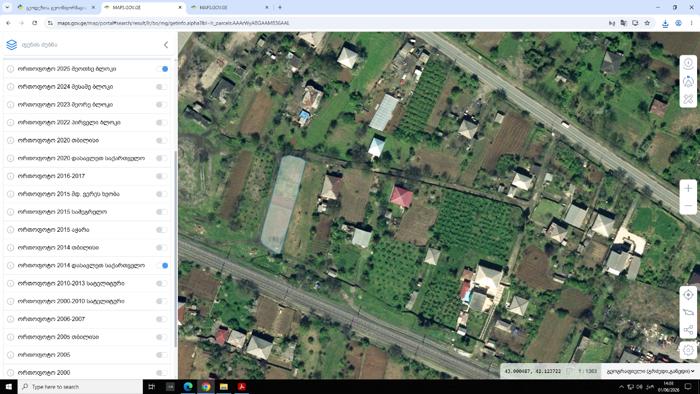Enable the Orthophoto 2022 layer toggle
The image size is (700, 394).
(x=162, y=122)
